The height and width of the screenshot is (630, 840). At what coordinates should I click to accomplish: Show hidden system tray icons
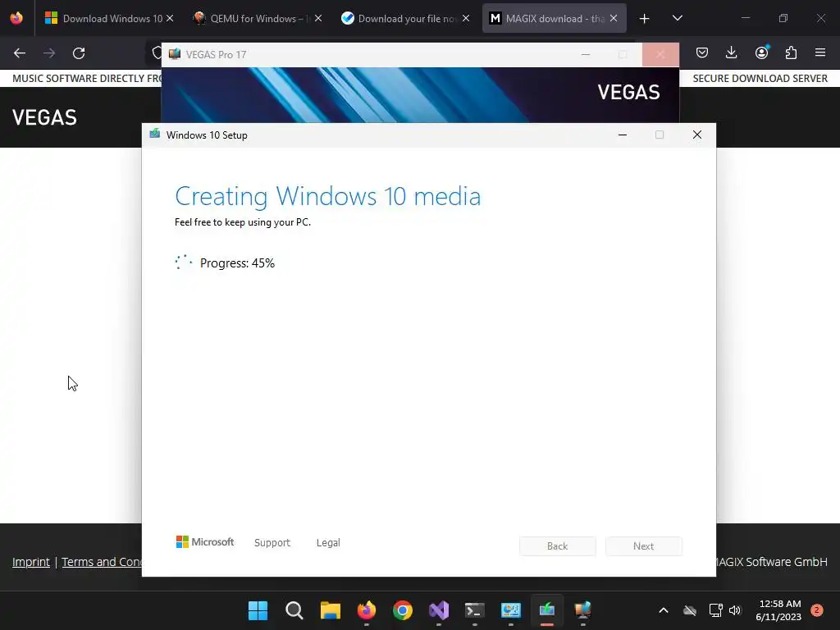[663, 610]
